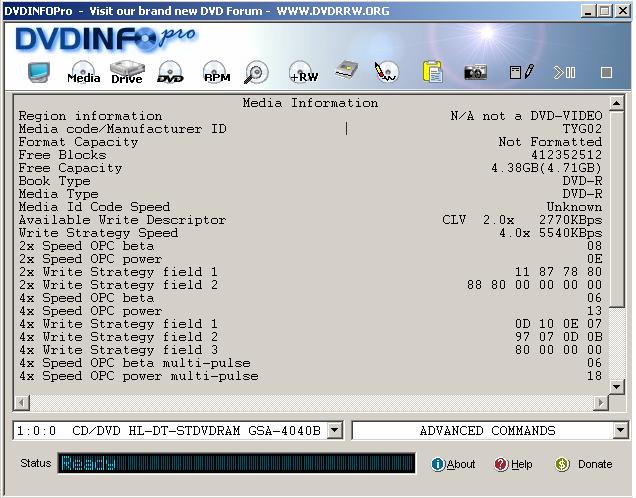This screenshot has width=636, height=498.
Task: Expand the ADVANCED COMMANDS dropdown
Action: [x=621, y=430]
